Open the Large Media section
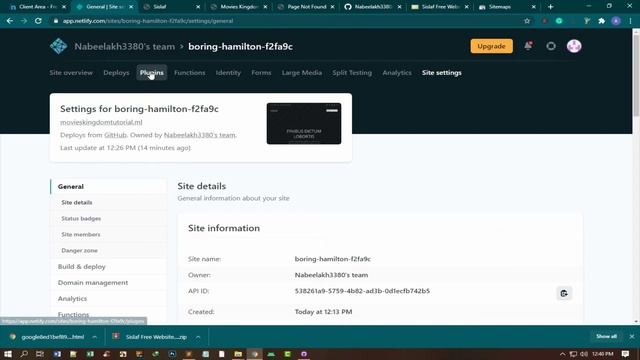640x360 pixels. pos(302,73)
